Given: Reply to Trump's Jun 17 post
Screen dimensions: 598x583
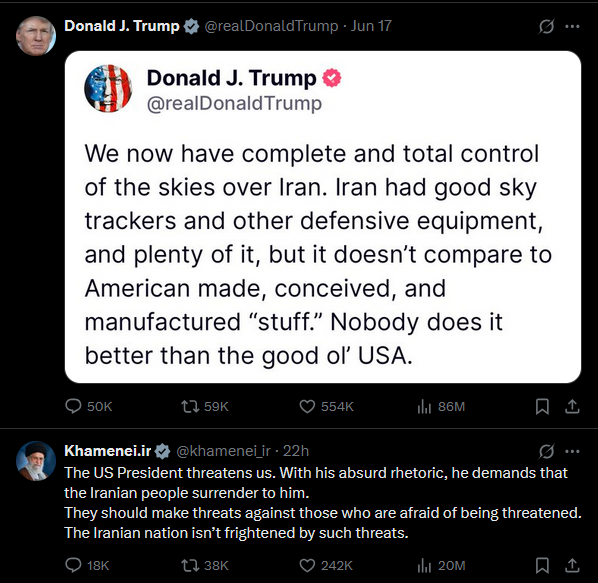Looking at the screenshot, I should [88, 406].
